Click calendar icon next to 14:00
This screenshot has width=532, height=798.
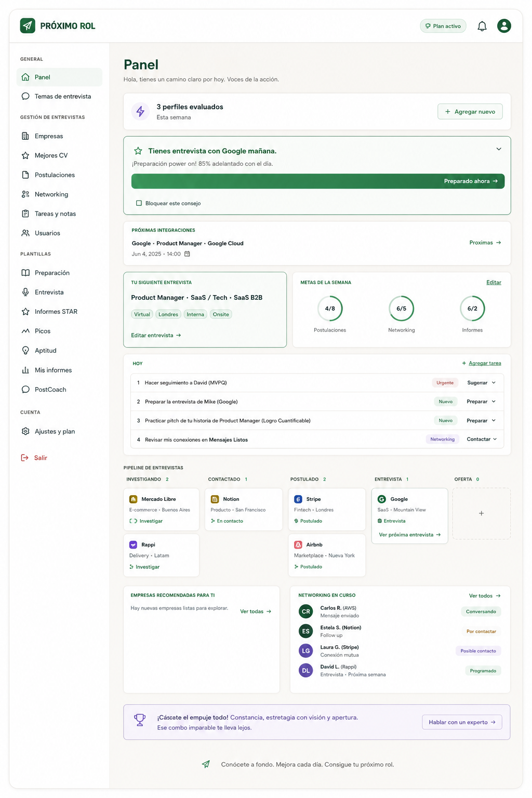[x=188, y=254]
